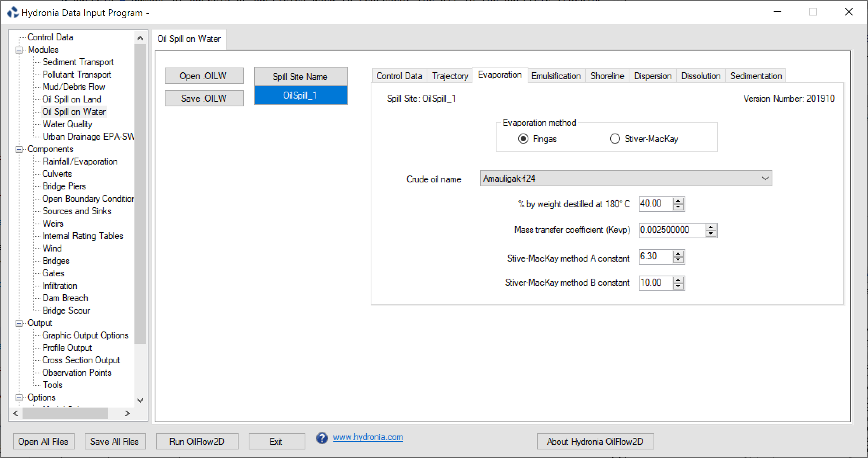The width and height of the screenshot is (868, 458).
Task: Increase Mass transfer coefficient value
Action: click(711, 227)
